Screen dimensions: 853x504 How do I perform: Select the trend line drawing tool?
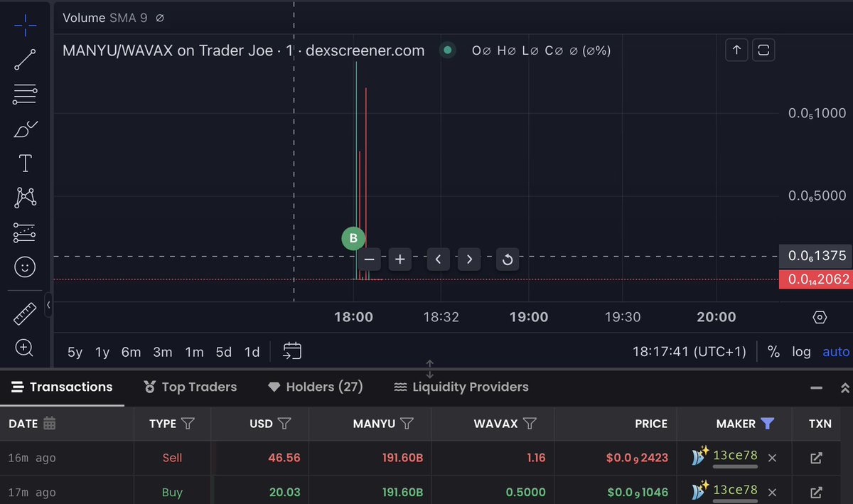25,60
